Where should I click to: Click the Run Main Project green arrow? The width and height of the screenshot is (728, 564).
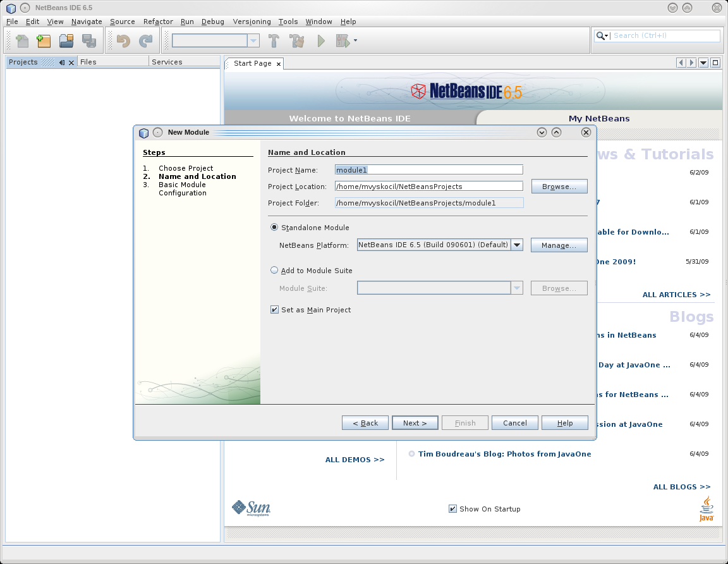point(321,41)
